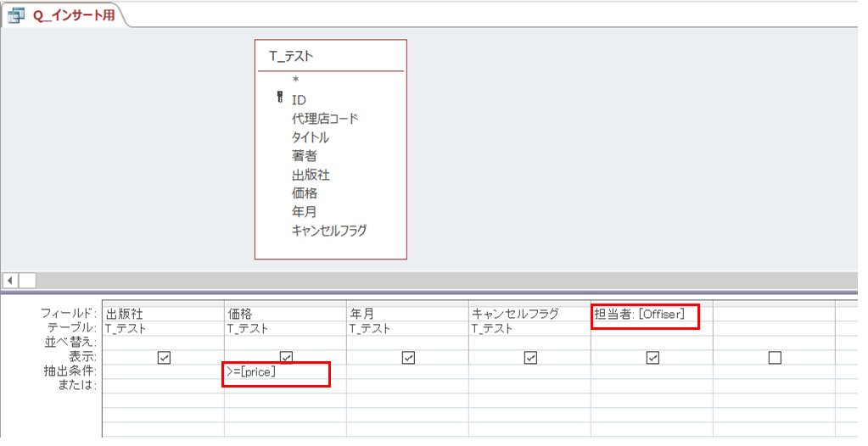The width and height of the screenshot is (868, 446).
Task: Select キャンセルフラグ in the T_テスト field list
Action: 329,230
